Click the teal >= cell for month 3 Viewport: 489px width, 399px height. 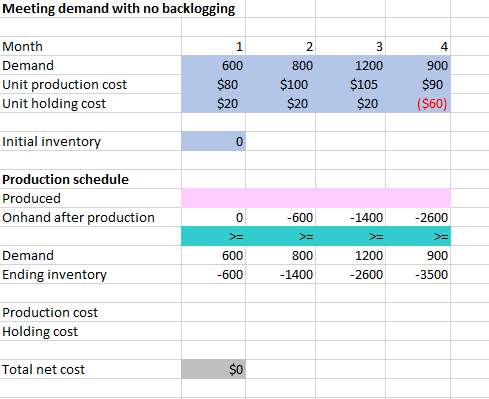pos(351,236)
